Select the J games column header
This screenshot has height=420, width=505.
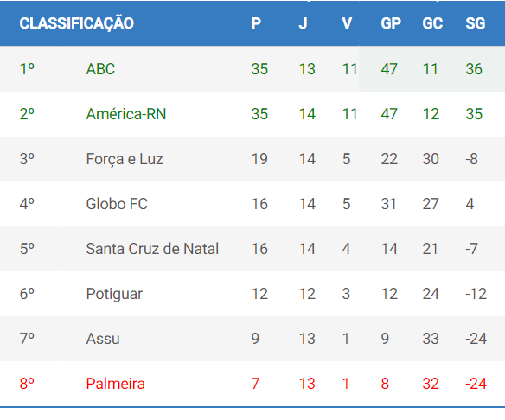(x=303, y=23)
